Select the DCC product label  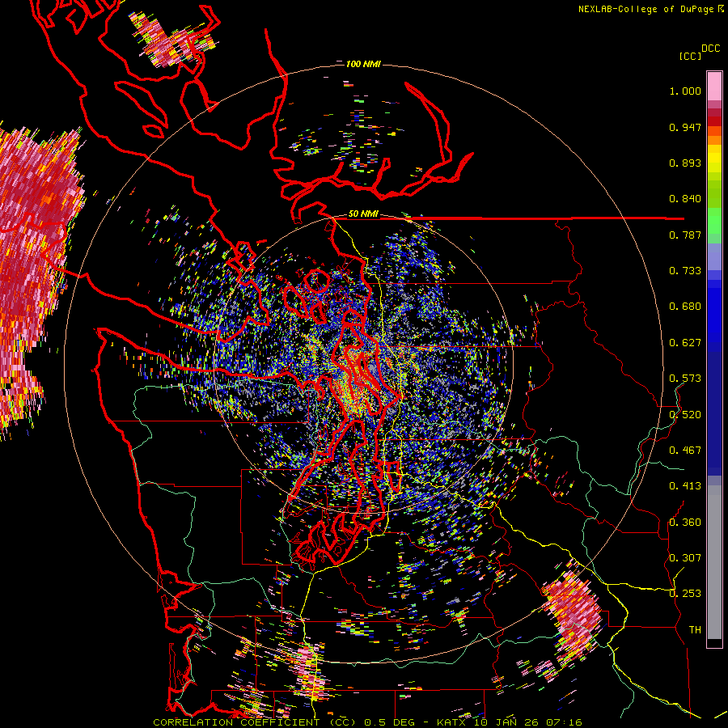click(x=710, y=49)
